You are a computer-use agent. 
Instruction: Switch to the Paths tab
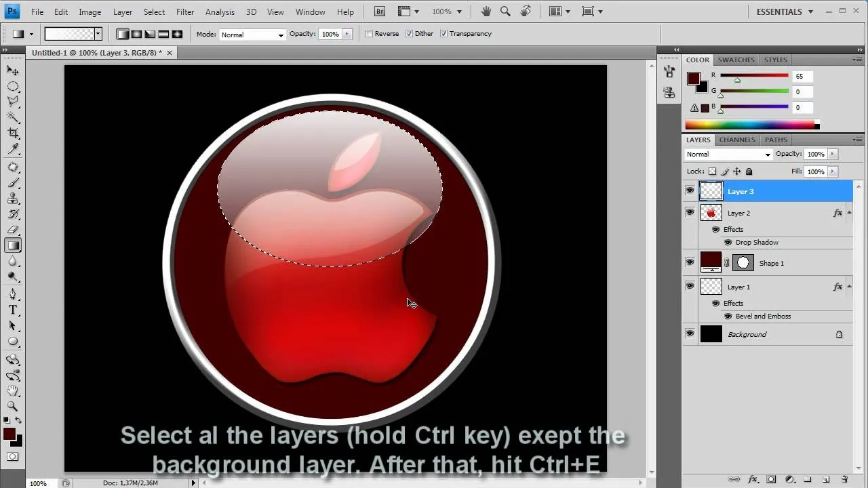pyautogui.click(x=776, y=140)
